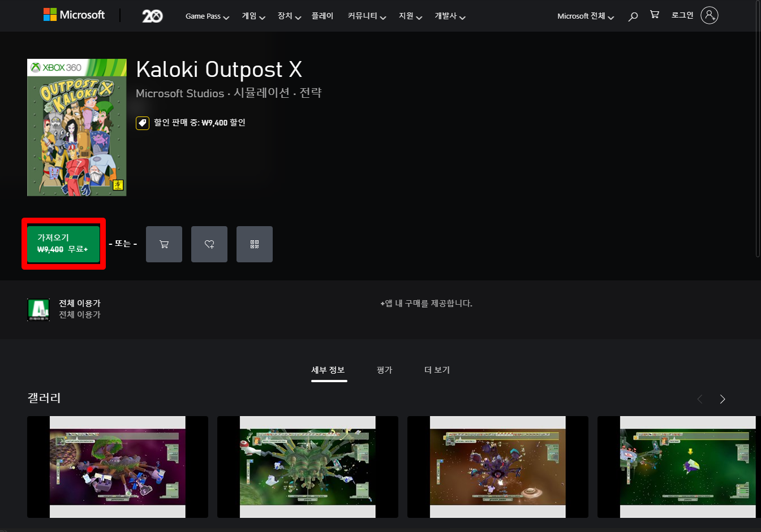This screenshot has height=532, width=761.
Task: Show the QR code button
Action: click(x=255, y=244)
